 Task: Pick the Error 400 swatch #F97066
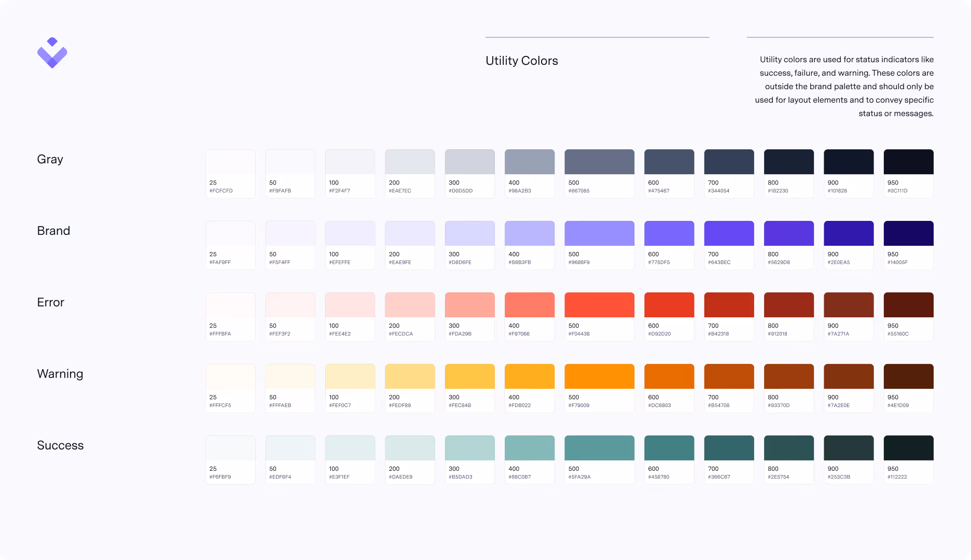[530, 317]
